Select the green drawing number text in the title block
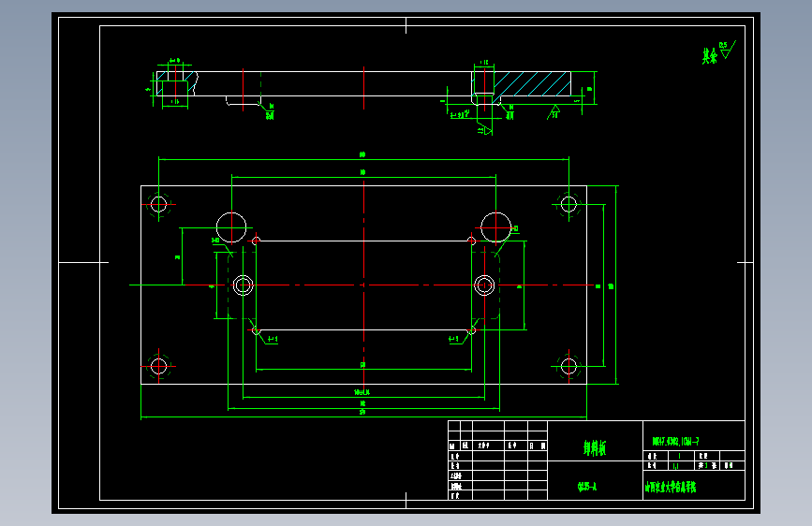Image resolution: width=812 pixels, height=526 pixels. [676, 442]
